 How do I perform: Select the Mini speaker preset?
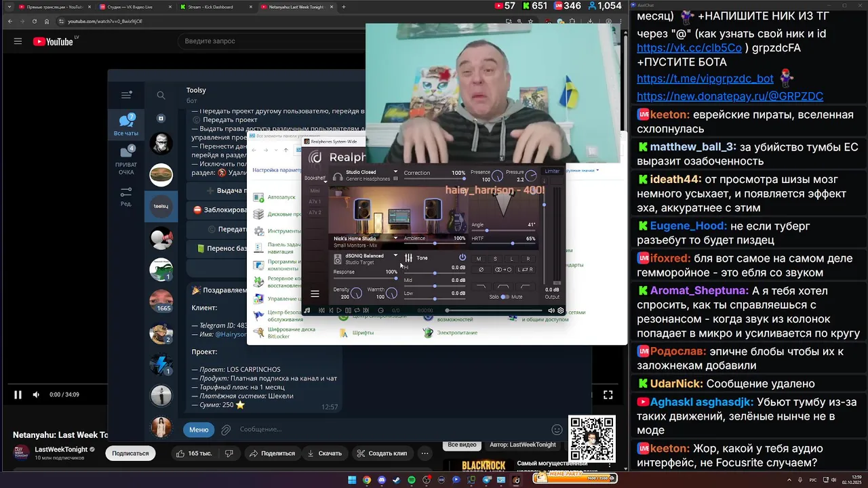315,191
